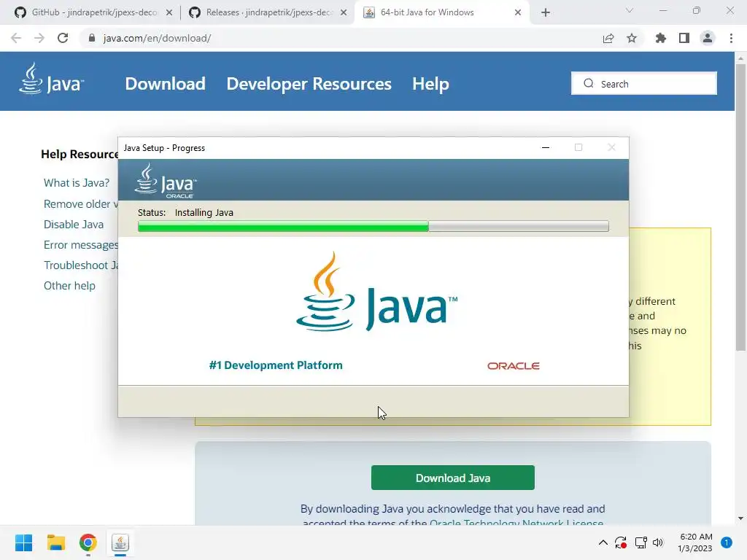This screenshot has width=747, height=560.
Task: Click the green Download Java button
Action: (x=452, y=478)
